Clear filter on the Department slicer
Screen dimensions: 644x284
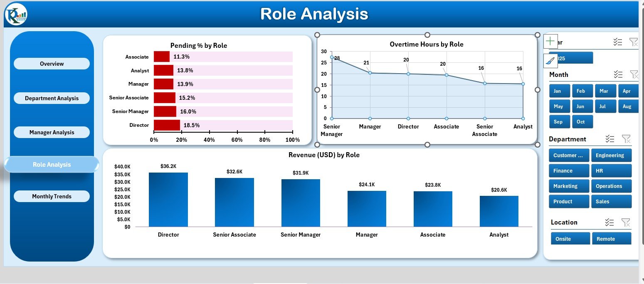tap(626, 139)
